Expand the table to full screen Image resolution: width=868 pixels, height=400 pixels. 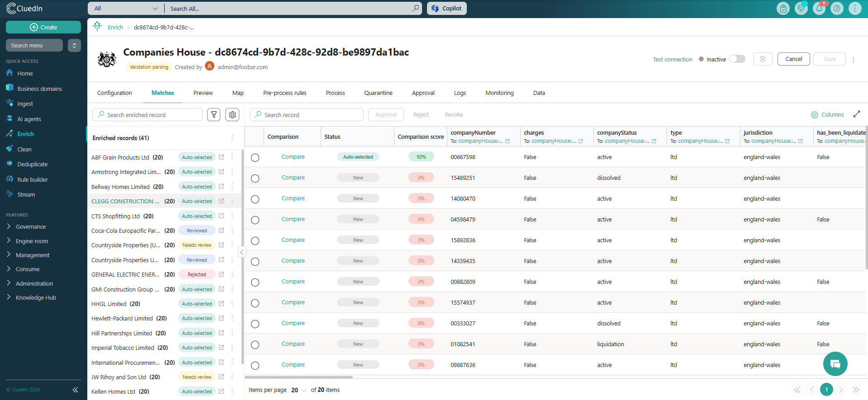pyautogui.click(x=857, y=114)
